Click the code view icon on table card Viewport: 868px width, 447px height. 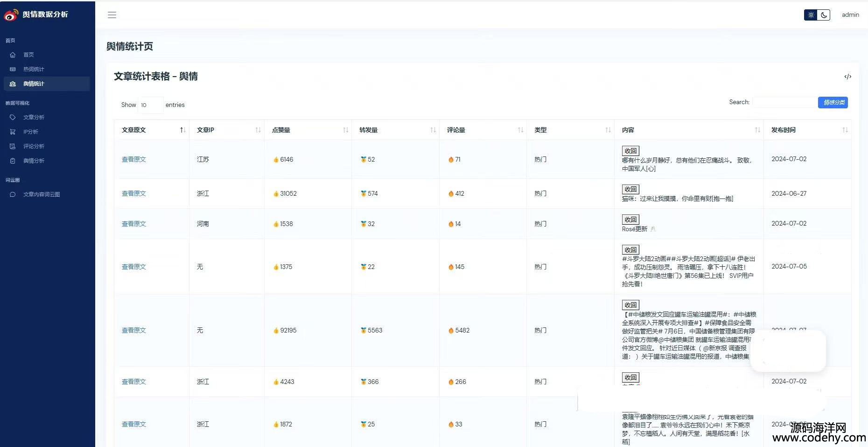pos(847,77)
